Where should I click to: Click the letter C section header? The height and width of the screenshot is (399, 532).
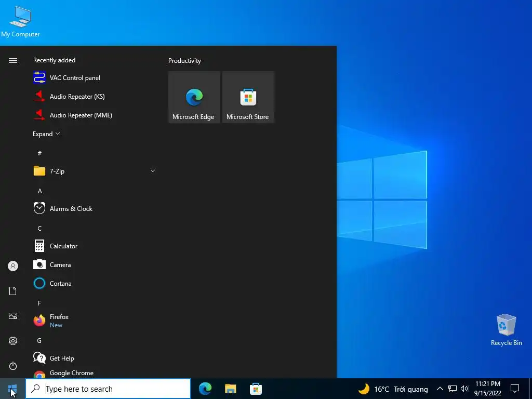click(x=39, y=229)
